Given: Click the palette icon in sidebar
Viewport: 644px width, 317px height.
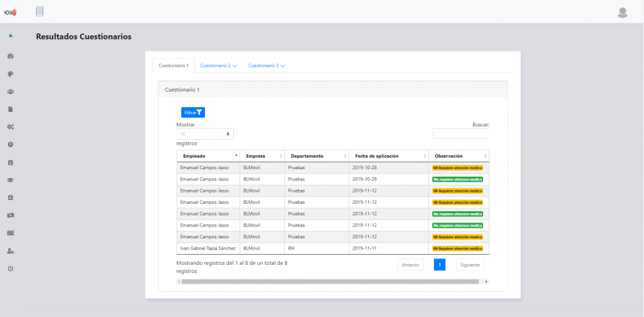Looking at the screenshot, I should [11, 74].
